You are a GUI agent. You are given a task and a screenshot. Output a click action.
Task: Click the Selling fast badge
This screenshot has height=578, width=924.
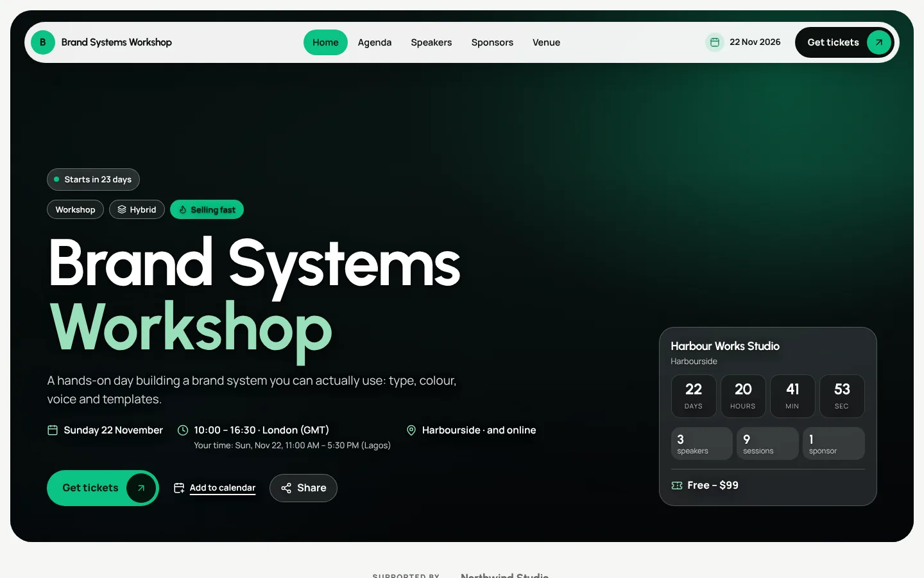click(207, 209)
